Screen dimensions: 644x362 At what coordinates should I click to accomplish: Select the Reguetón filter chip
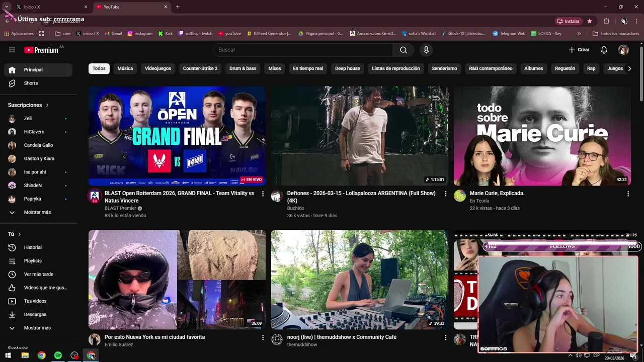(565, 68)
